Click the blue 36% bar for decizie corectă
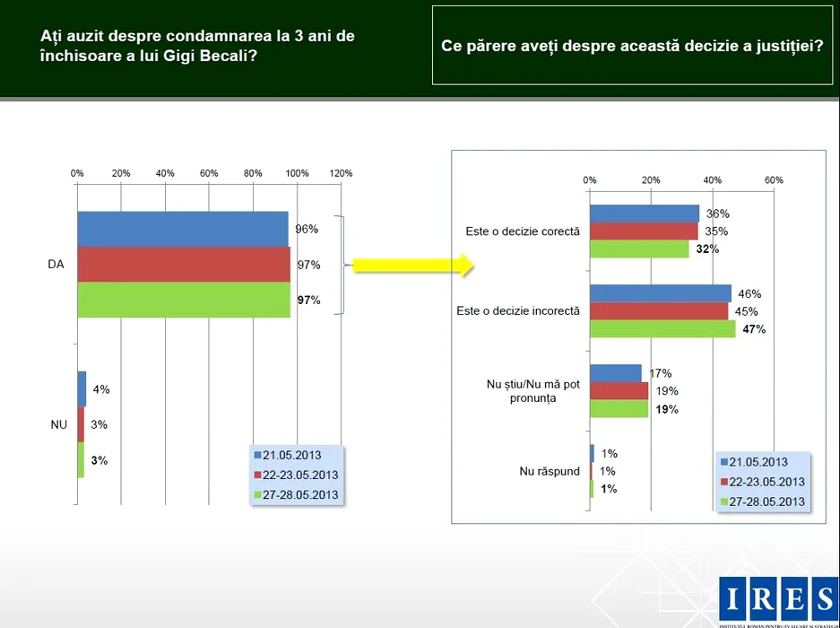This screenshot has width=840, height=628. pos(644,214)
